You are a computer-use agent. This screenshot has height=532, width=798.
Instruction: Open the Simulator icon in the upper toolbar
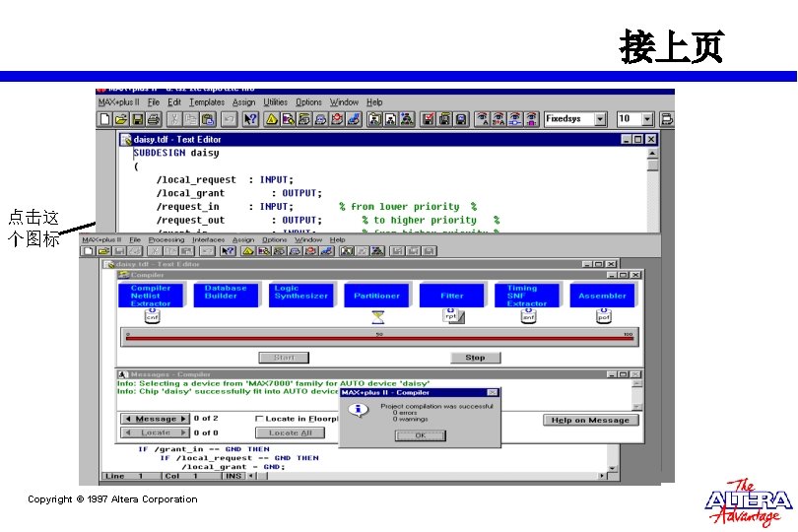pos(320,119)
